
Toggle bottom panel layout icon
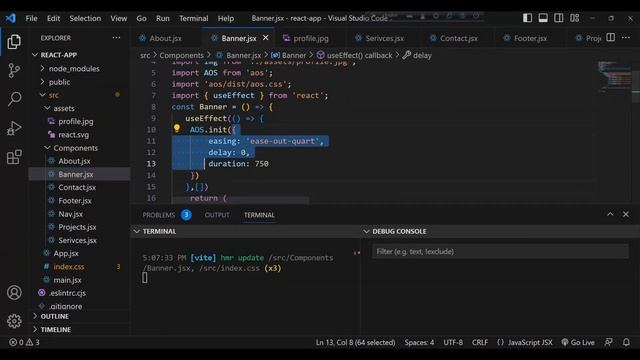(x=543, y=18)
